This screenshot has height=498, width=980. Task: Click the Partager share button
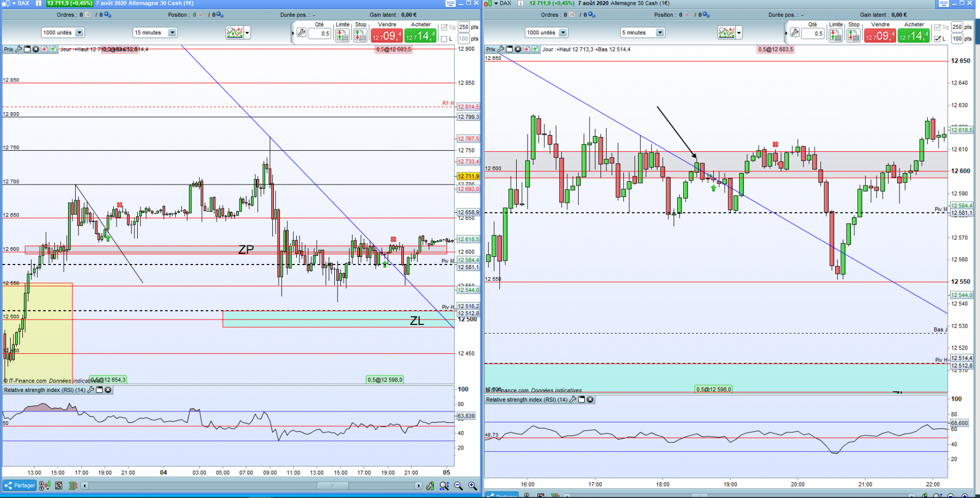20,485
